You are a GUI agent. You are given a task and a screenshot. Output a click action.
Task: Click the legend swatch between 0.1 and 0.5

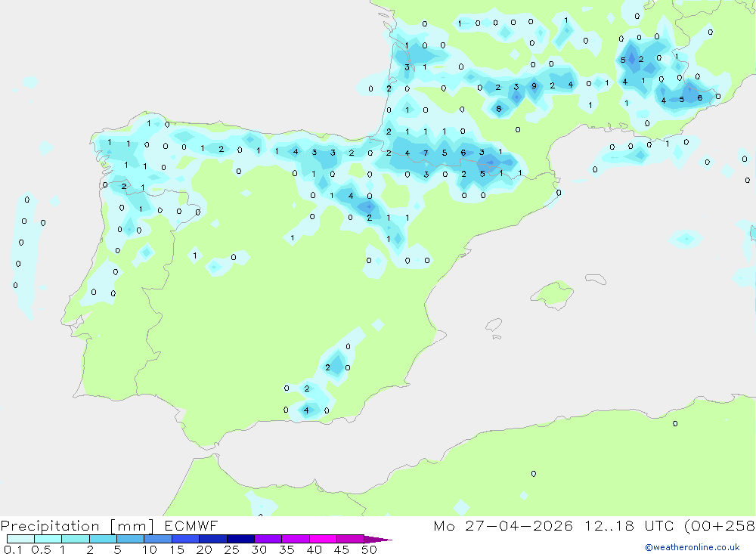click(x=20, y=539)
